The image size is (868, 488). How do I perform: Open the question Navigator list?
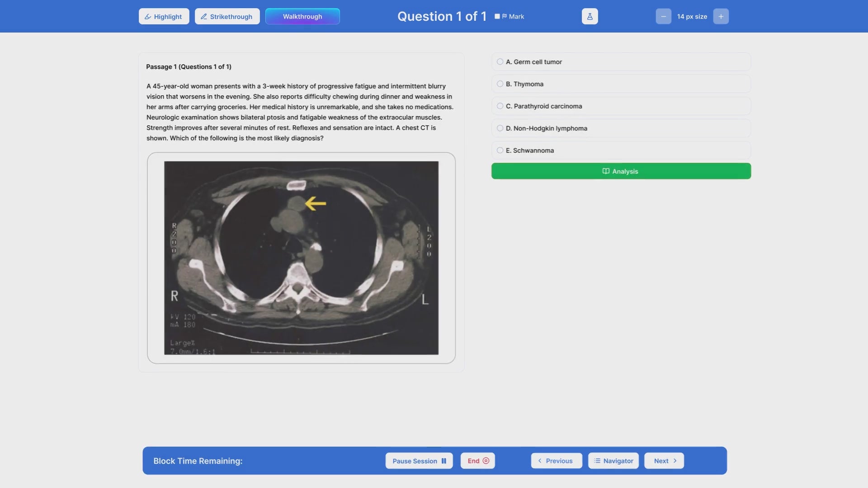tap(613, 461)
